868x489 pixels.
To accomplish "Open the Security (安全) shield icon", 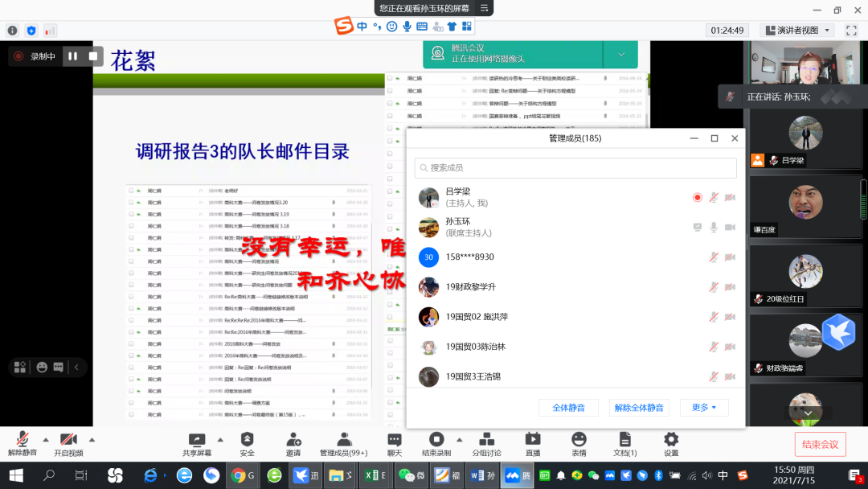I will [247, 440].
